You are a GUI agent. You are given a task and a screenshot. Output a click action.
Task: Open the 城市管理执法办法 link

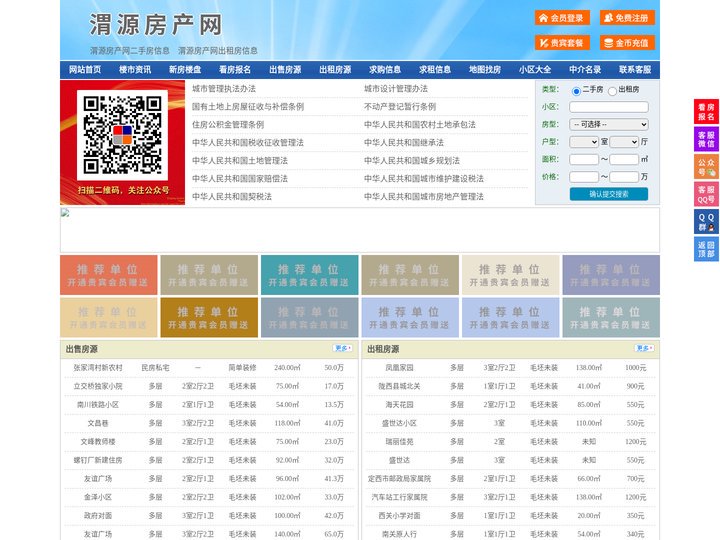tap(224, 89)
